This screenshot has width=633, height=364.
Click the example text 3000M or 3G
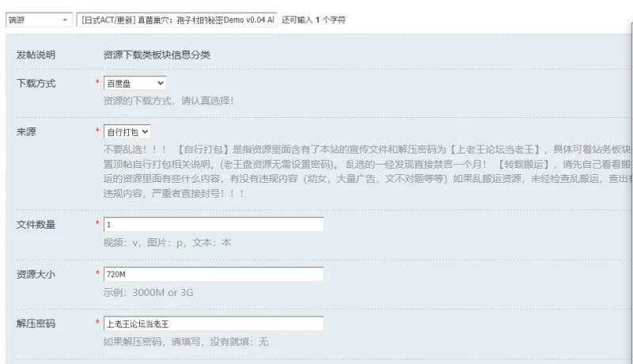click(x=163, y=293)
